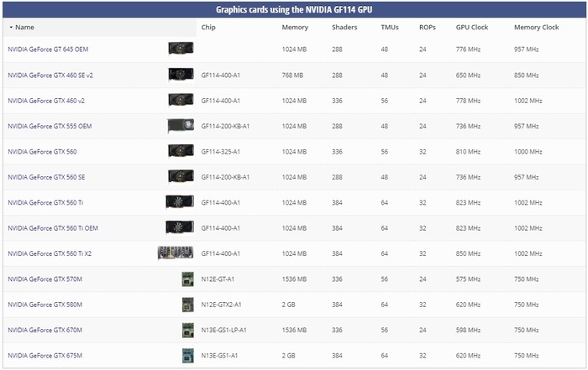The height and width of the screenshot is (370, 588).
Task: Click the ROPs column header
Action: 428,28
